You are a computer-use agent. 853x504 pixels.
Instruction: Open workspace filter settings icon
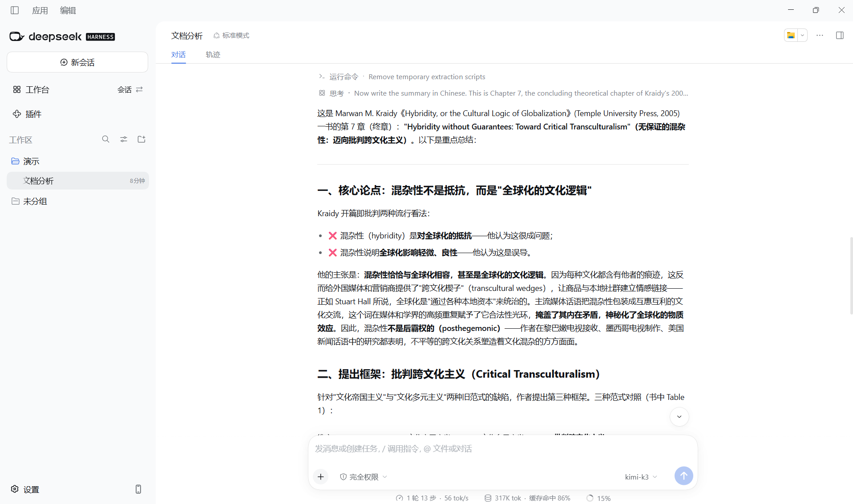coord(124,139)
